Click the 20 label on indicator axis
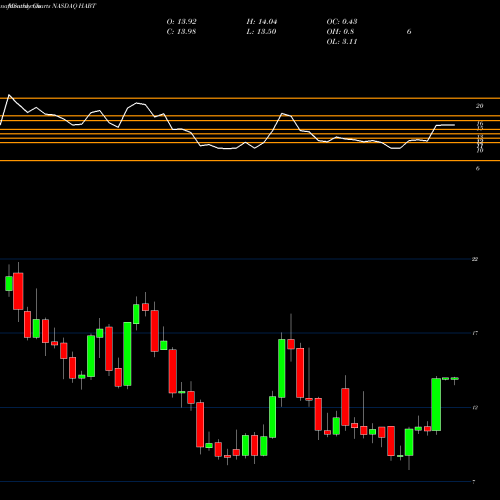The width and height of the screenshot is (500, 500). pyautogui.click(x=479, y=106)
